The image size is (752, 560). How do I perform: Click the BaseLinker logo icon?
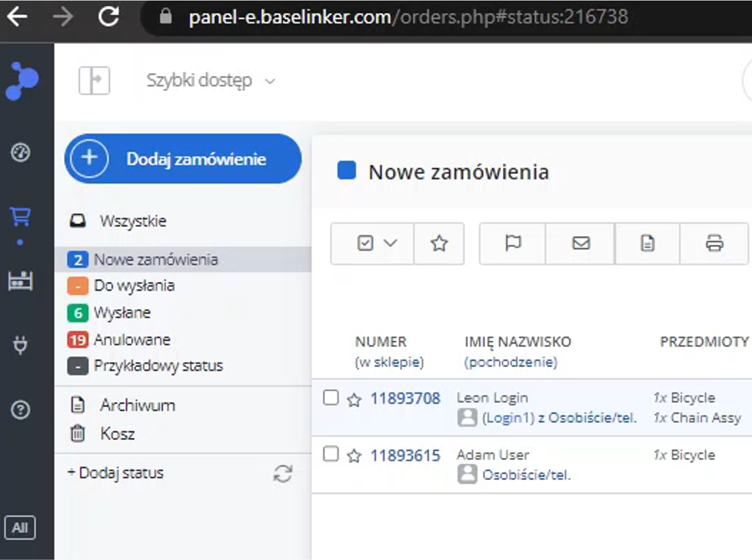[x=22, y=80]
